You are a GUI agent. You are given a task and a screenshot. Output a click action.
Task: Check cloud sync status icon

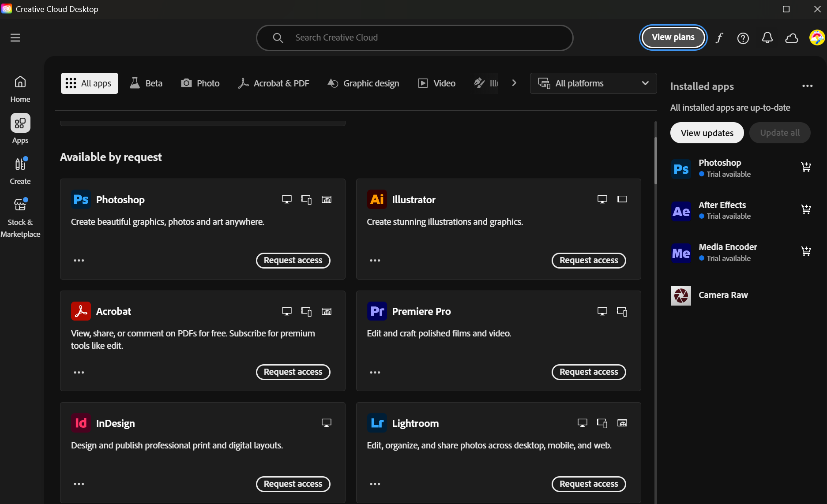(x=792, y=38)
